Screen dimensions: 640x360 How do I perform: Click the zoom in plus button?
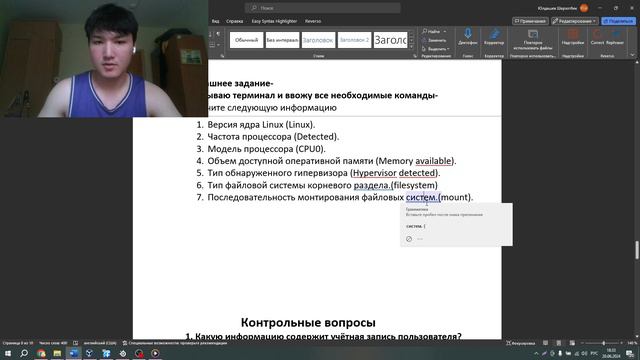coord(623,343)
